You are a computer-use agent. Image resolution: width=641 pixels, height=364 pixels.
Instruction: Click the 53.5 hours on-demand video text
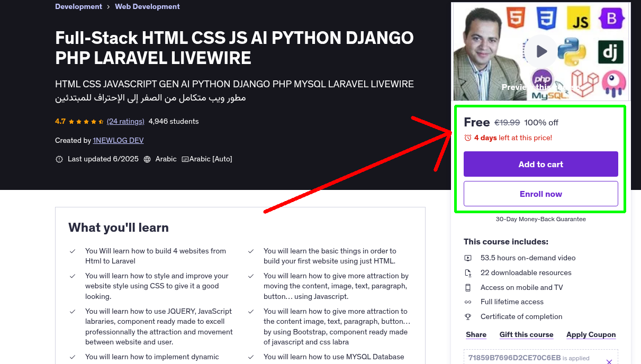tap(528, 258)
